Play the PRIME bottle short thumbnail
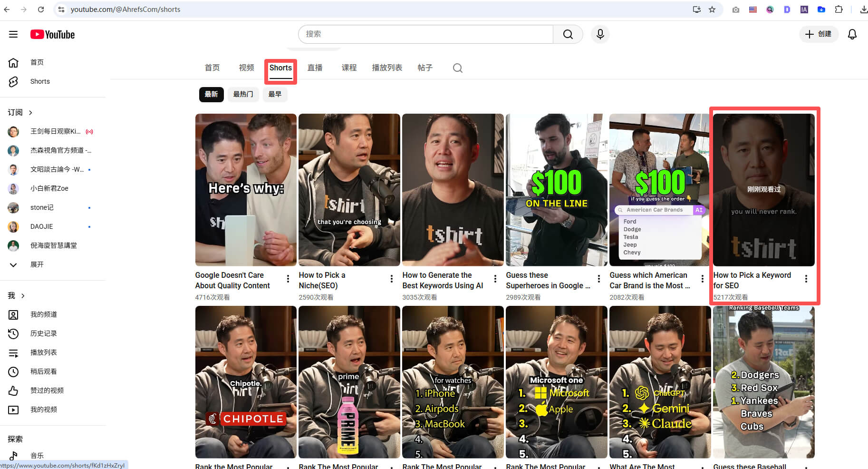The height and width of the screenshot is (469, 868). (x=349, y=382)
